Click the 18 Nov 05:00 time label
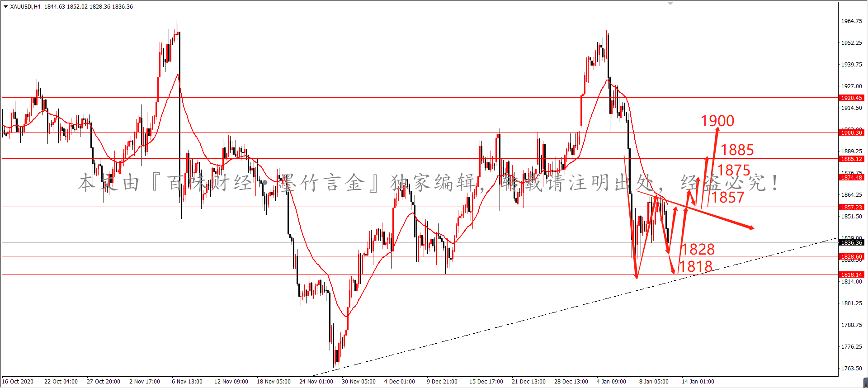Screen dimensions: 868x388 pyautogui.click(x=274, y=382)
